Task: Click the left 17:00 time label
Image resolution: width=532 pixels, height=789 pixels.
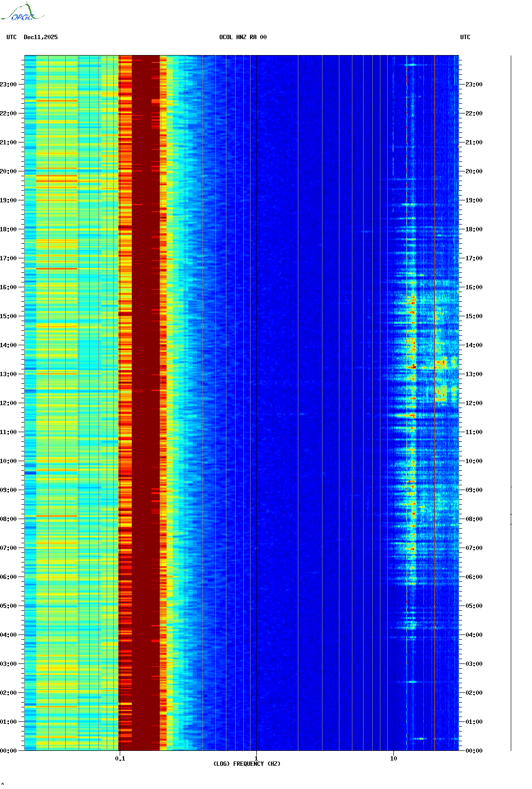Action: point(8,258)
